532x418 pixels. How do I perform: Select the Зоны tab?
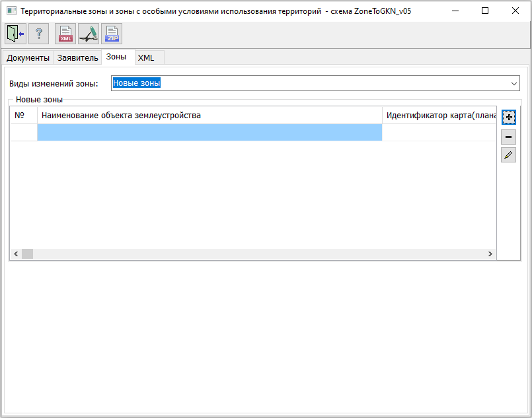(x=116, y=57)
